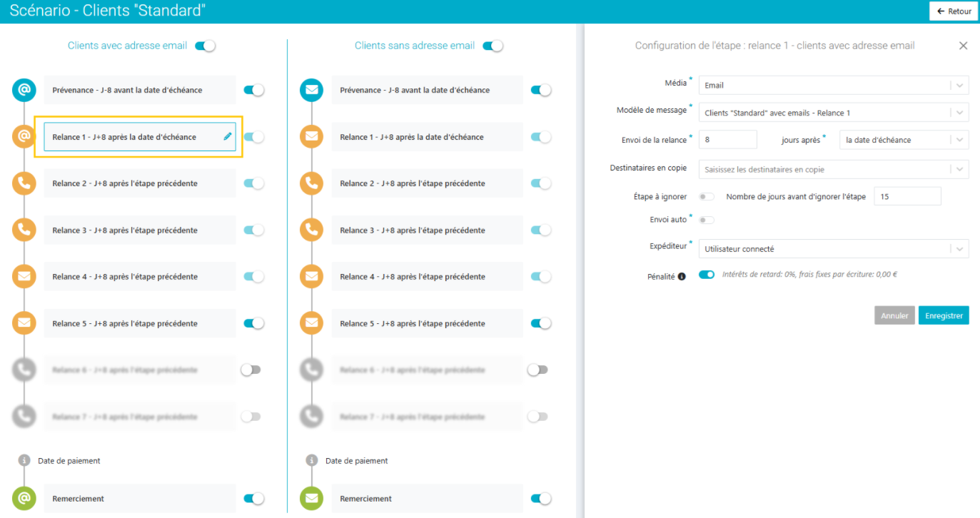Open the Modèle de message dropdown
980x518 pixels.
pos(834,113)
